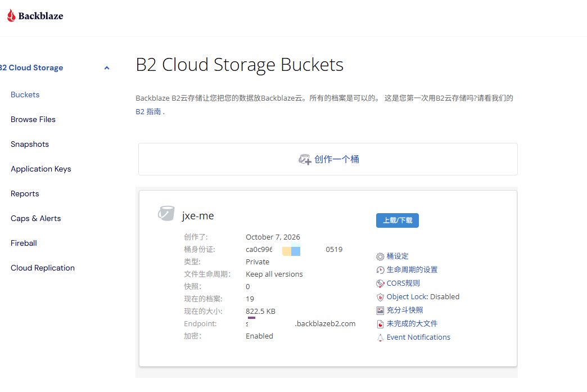Image resolution: width=587 pixels, height=392 pixels.
Task: Follow the B2 指南 link
Action: coord(148,111)
